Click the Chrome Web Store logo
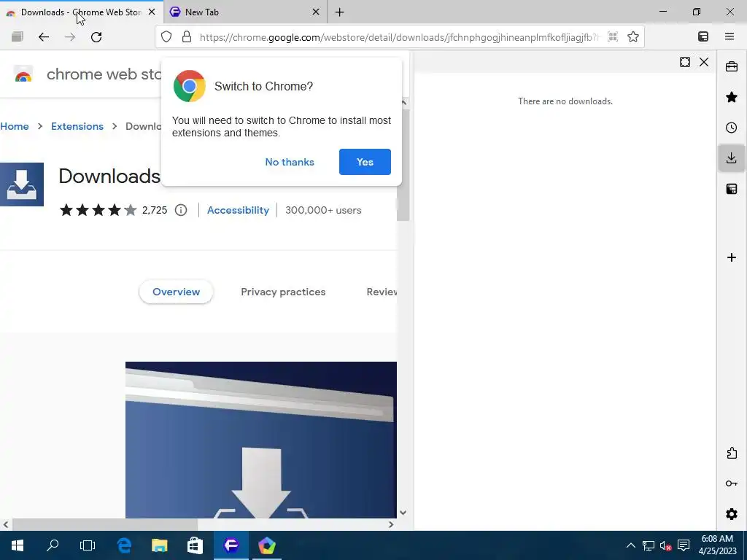This screenshot has height=560, width=747. click(x=23, y=74)
